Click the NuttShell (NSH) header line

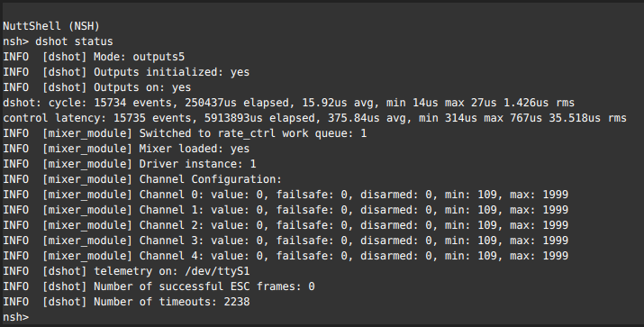pos(51,26)
